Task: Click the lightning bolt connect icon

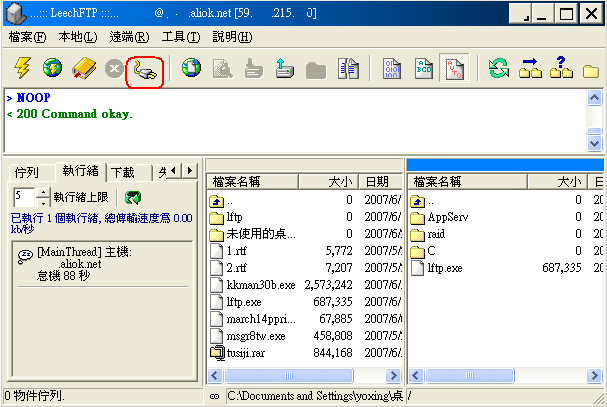Action: 22,69
